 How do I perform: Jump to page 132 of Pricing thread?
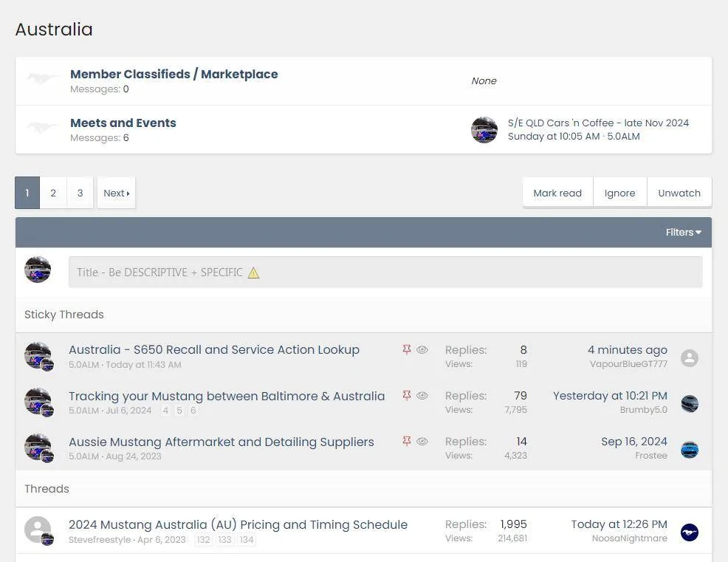click(x=203, y=540)
